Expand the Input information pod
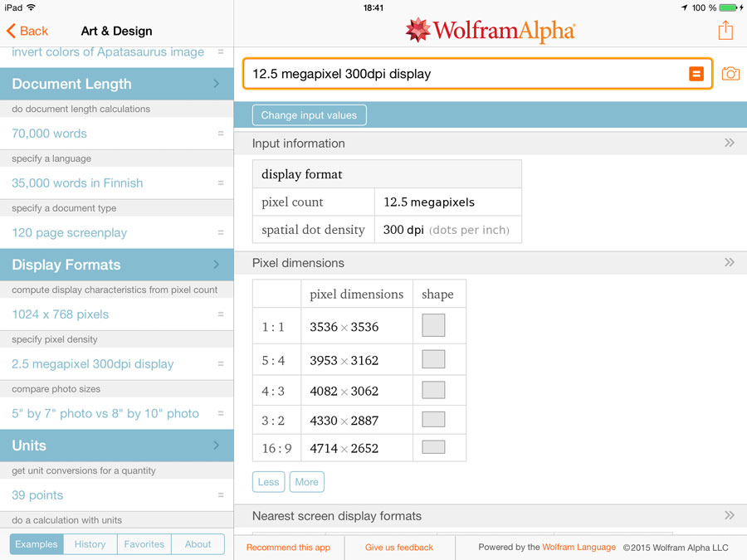 729,143
